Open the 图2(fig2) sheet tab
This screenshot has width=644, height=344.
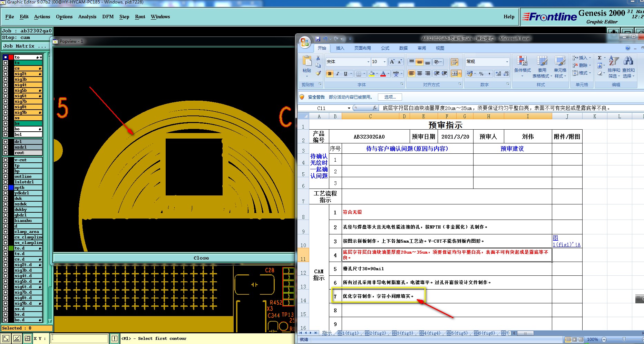click(x=376, y=333)
